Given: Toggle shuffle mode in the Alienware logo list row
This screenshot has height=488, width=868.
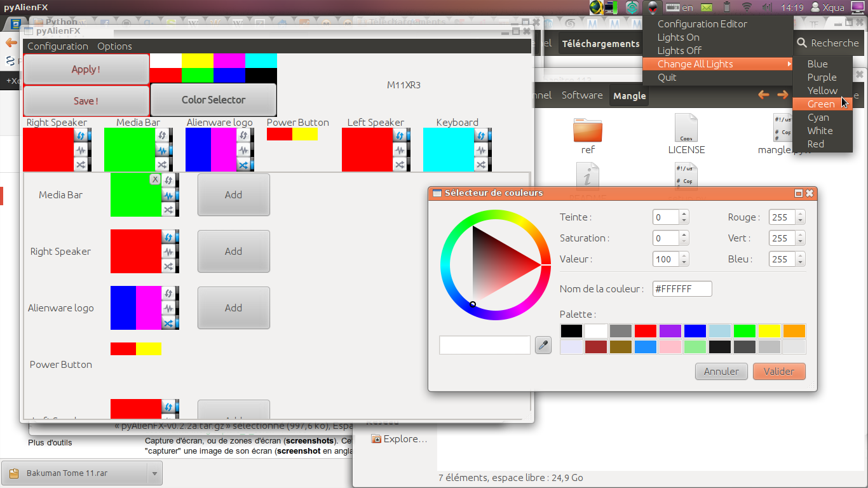Looking at the screenshot, I should coord(168,323).
